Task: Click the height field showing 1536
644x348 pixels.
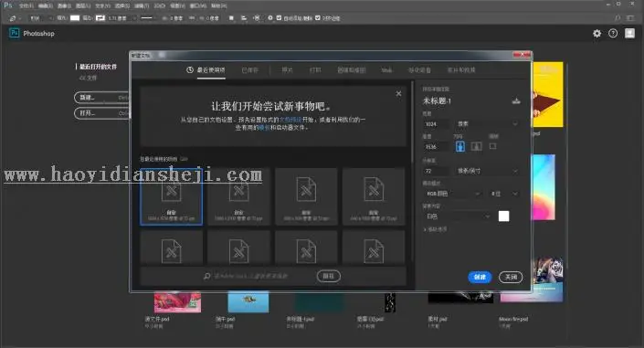Action: point(436,147)
